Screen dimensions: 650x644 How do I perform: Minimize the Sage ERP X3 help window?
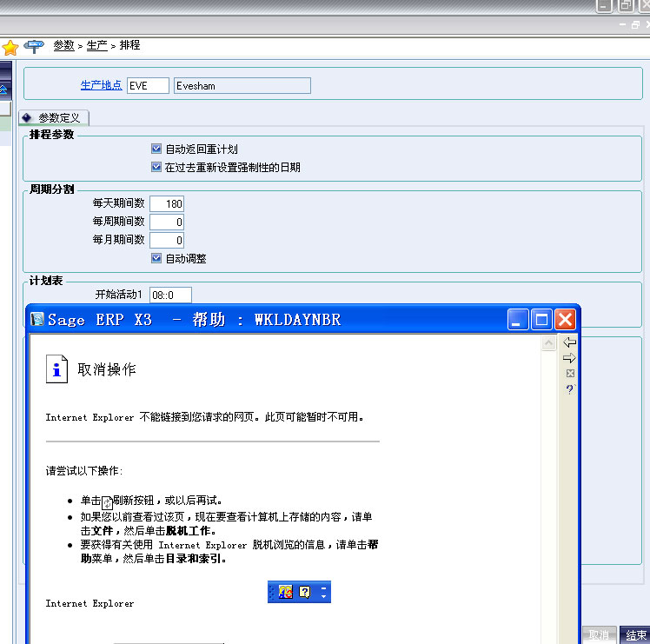click(x=518, y=319)
